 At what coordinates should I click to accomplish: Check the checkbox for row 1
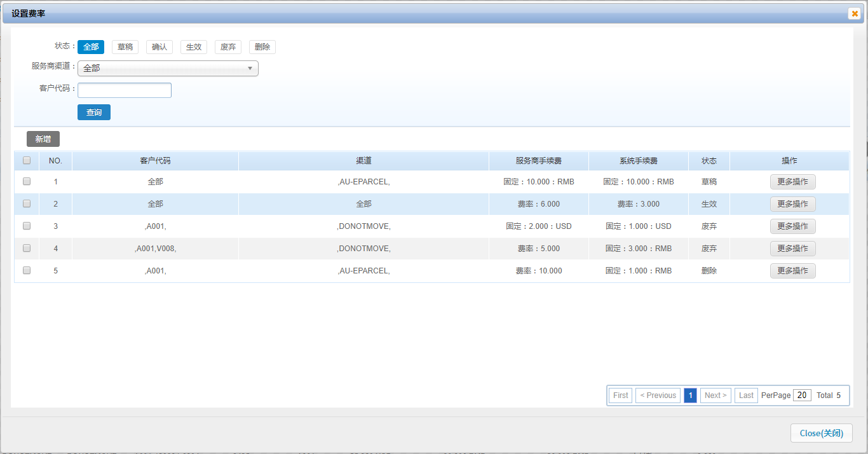coord(27,181)
